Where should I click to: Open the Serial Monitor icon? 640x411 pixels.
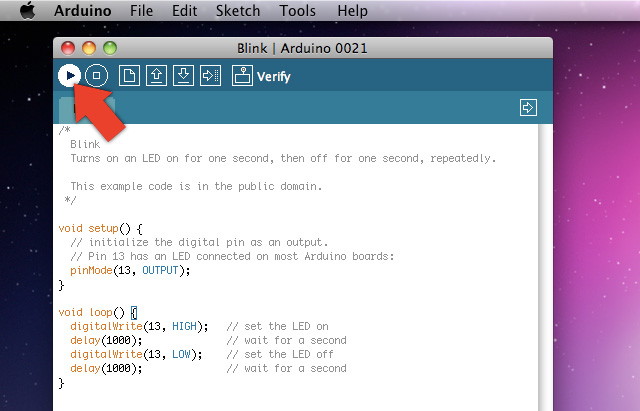pyautogui.click(x=242, y=75)
